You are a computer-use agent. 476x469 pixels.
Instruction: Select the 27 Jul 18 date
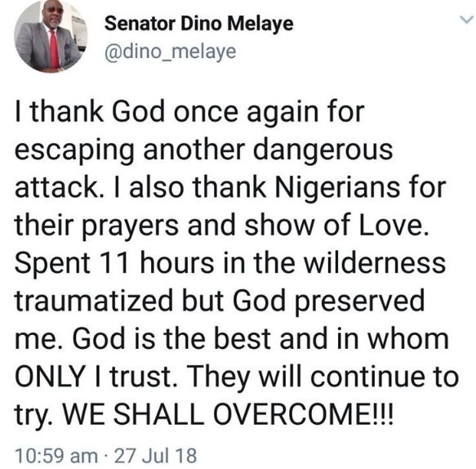pos(155,456)
